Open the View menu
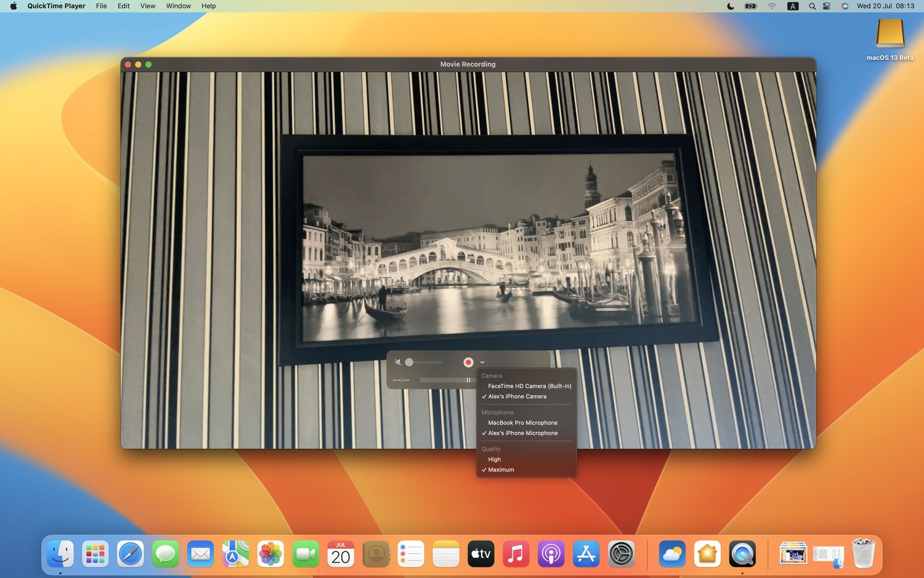This screenshot has width=924, height=578. [x=148, y=6]
